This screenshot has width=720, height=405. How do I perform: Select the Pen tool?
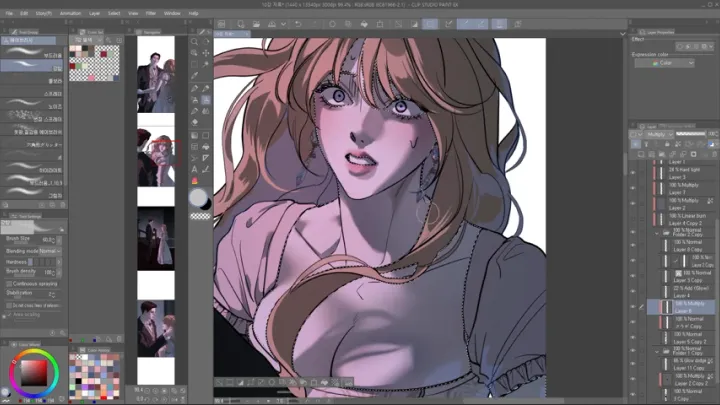click(194, 88)
